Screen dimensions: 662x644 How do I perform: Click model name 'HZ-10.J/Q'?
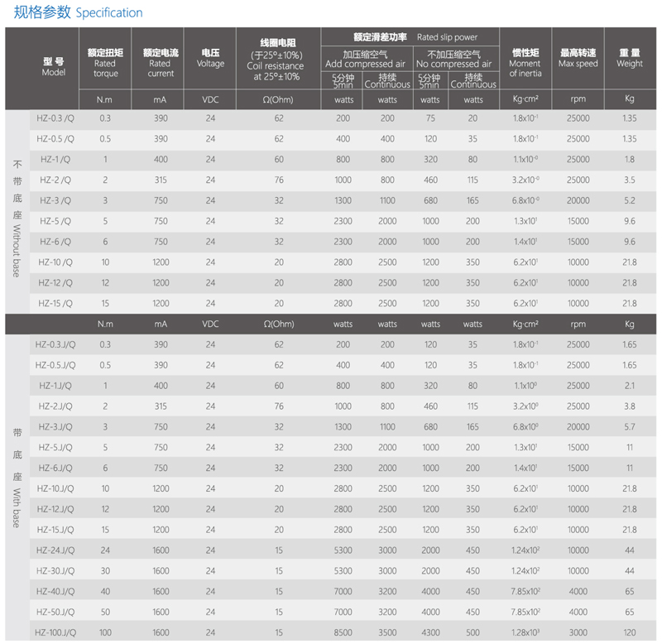[55, 488]
